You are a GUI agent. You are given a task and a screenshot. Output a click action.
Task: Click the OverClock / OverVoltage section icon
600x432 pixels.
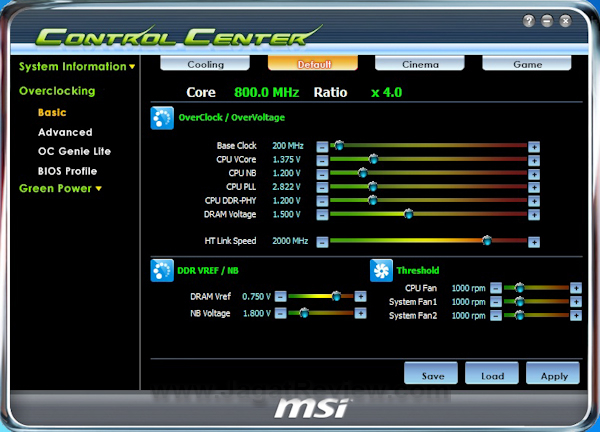[x=162, y=118]
